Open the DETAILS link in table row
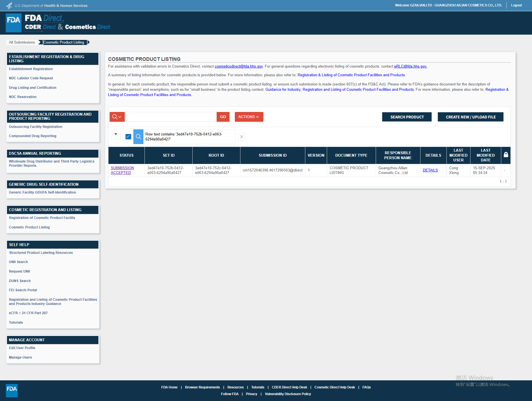 coord(430,170)
